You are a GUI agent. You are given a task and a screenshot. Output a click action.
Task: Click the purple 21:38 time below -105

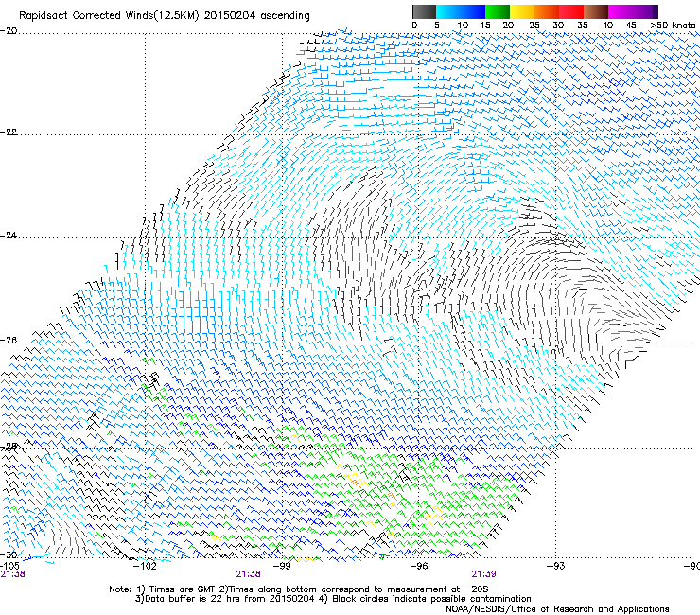pos(13,574)
